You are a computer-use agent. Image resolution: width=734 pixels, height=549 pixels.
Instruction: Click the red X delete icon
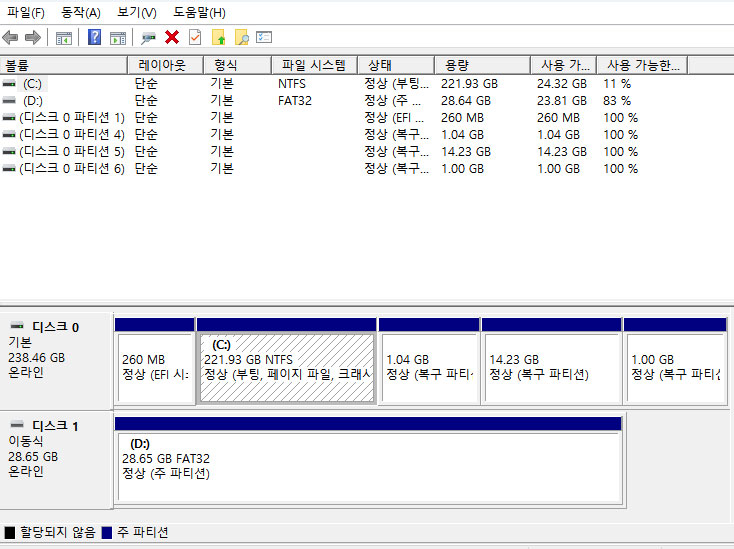coord(172,37)
